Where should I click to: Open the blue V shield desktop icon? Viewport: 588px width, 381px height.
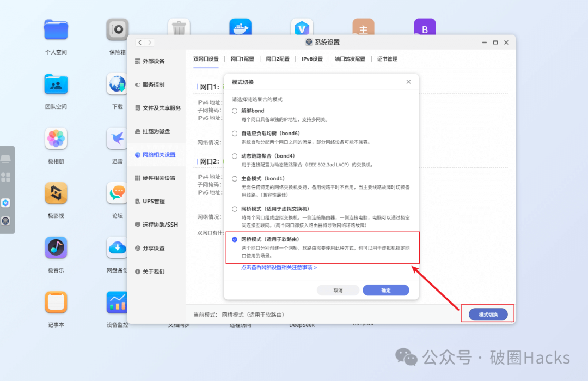click(x=302, y=27)
